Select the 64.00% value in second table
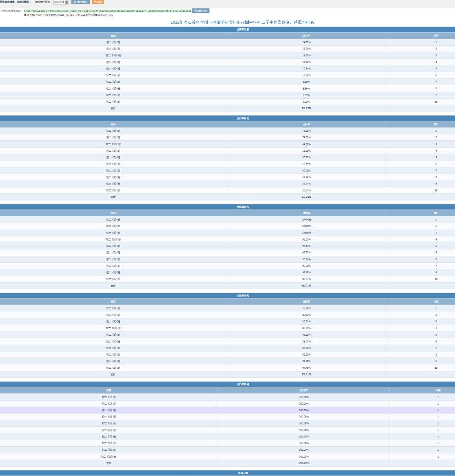Screen dimensions: 455x476 pos(306,144)
